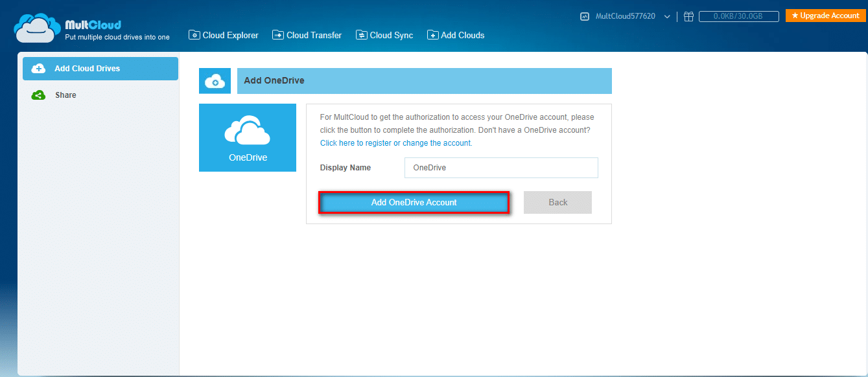Click the user avatar icon
Viewport: 868px width, 377px height.
[x=585, y=16]
